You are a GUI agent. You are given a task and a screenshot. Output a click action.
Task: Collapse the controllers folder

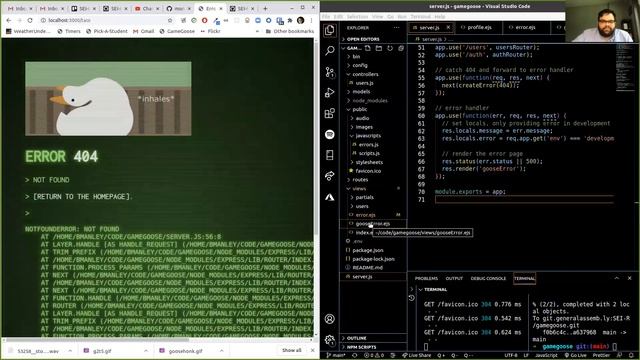click(365, 74)
